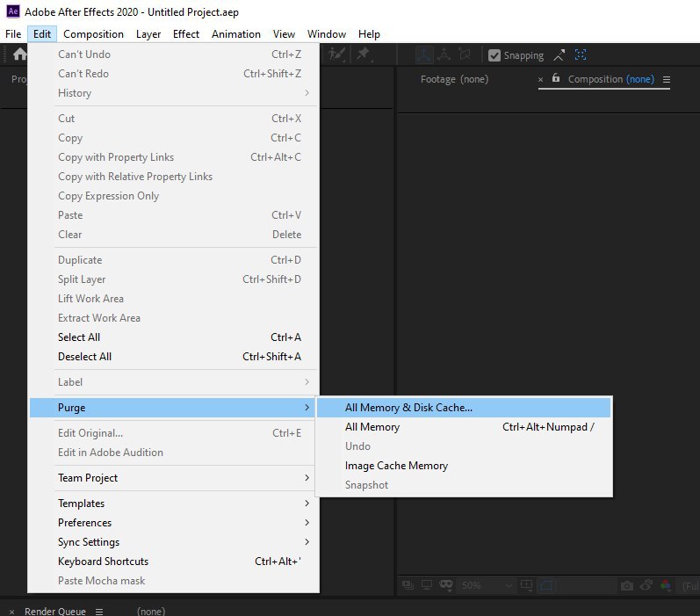Click the After Effects app logo
This screenshot has height=616, width=700.
(12, 11)
